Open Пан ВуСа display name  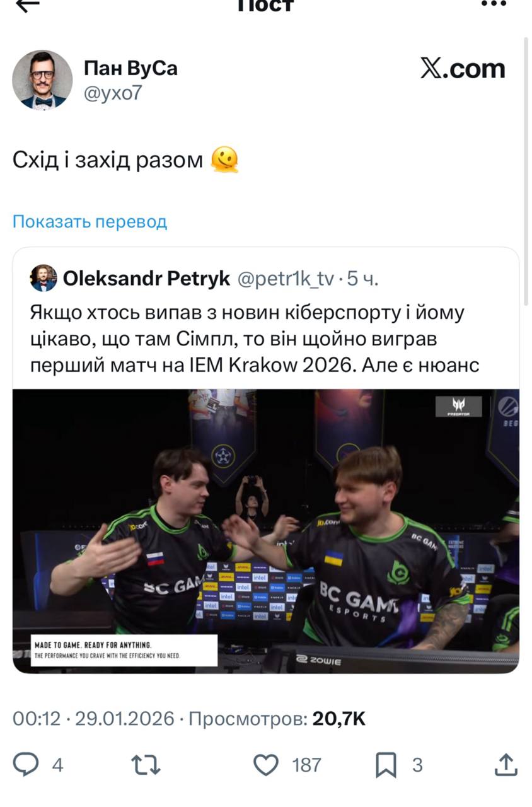click(130, 68)
